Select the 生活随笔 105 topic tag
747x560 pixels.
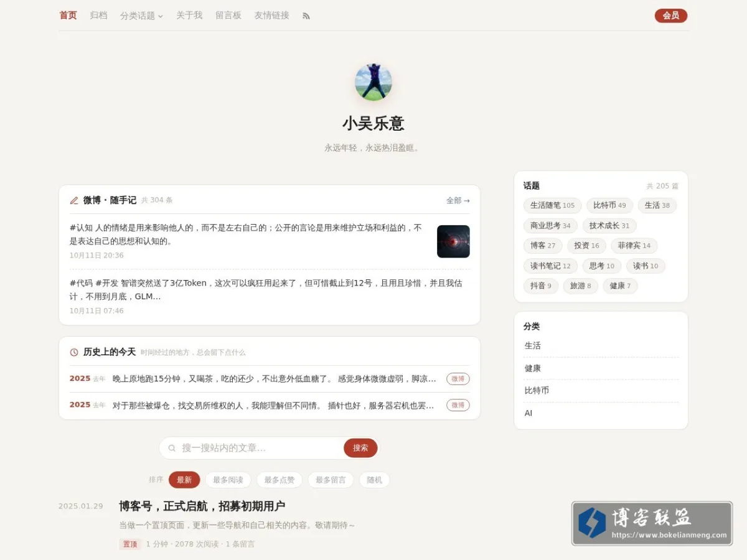tap(552, 205)
